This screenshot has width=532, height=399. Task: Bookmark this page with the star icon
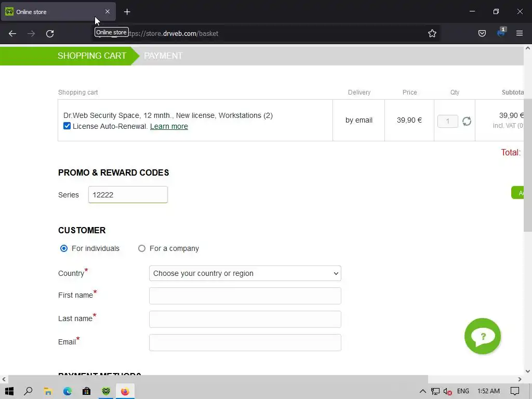tap(432, 33)
